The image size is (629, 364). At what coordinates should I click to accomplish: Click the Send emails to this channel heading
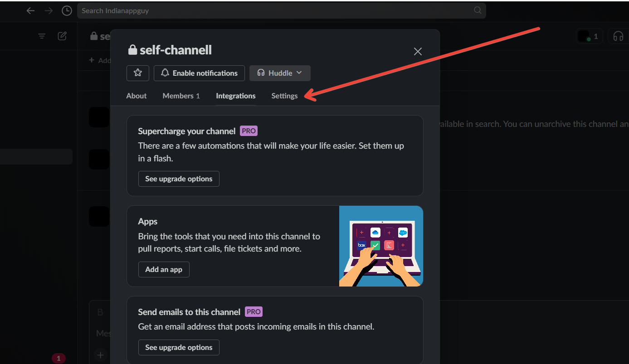pyautogui.click(x=189, y=312)
